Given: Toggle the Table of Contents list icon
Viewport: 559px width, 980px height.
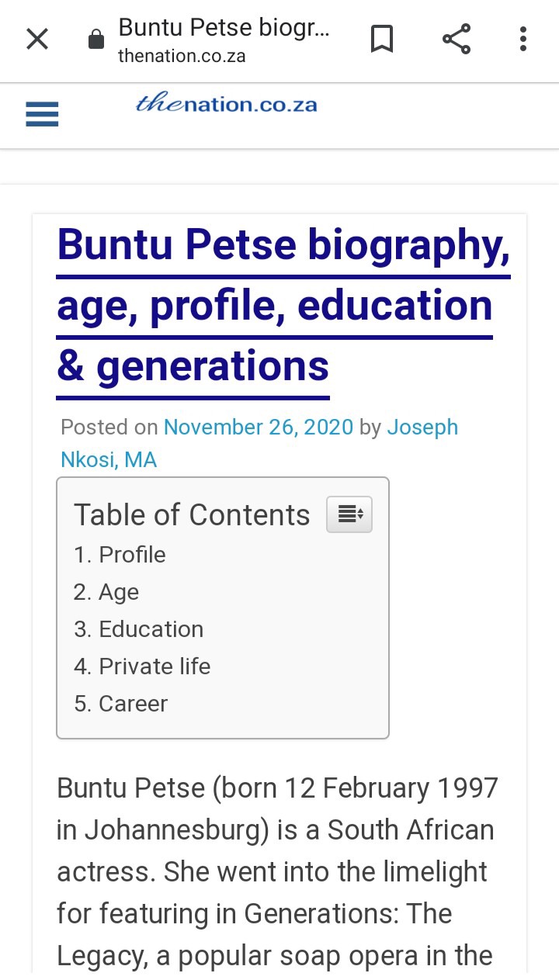Looking at the screenshot, I should tap(349, 514).
